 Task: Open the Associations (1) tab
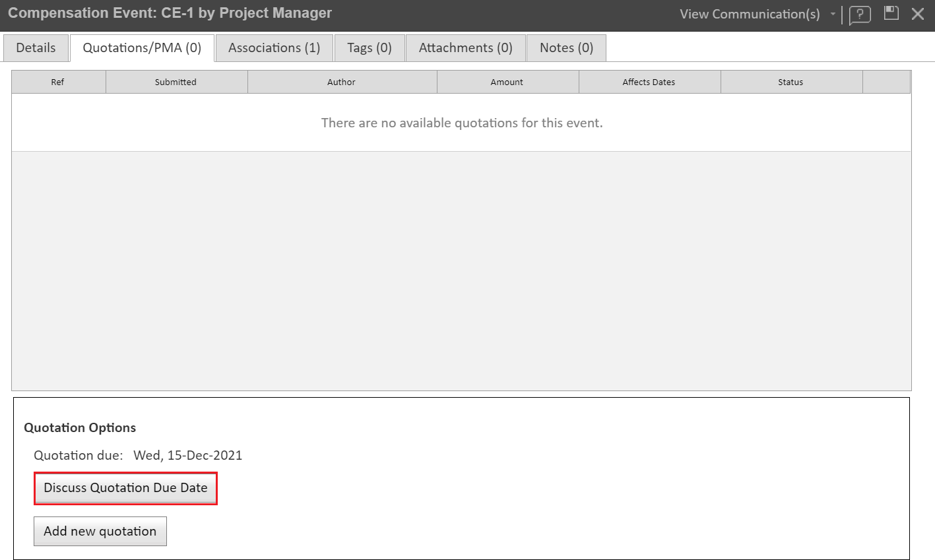(274, 47)
